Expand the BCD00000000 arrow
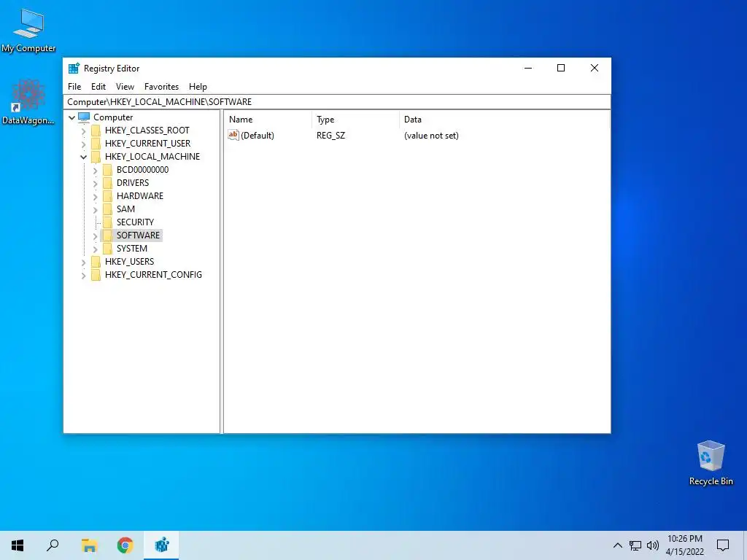747x560 pixels. click(96, 170)
